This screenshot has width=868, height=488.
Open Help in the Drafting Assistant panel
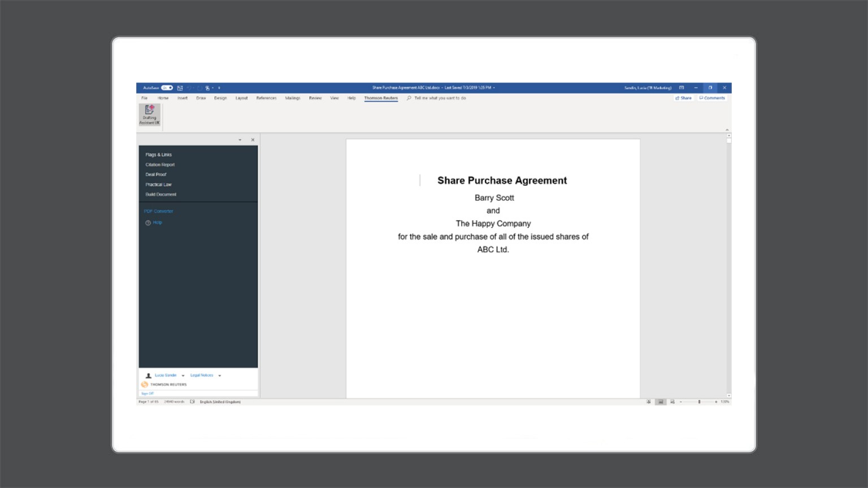156,222
